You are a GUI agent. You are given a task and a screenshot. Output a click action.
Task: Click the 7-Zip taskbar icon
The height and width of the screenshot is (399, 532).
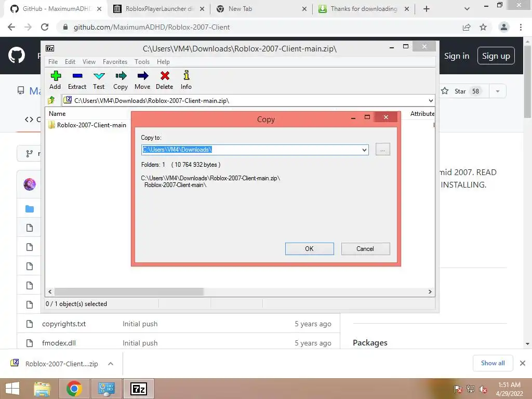[139, 389]
